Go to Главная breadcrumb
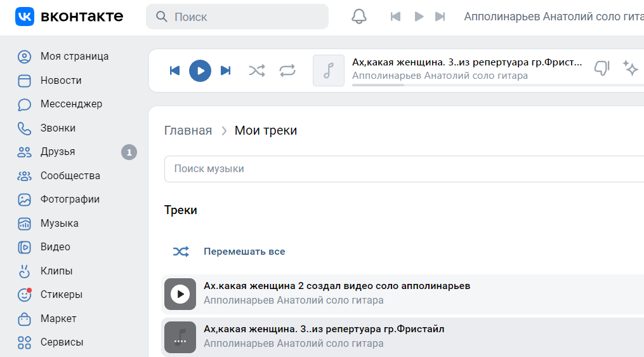 (x=188, y=130)
